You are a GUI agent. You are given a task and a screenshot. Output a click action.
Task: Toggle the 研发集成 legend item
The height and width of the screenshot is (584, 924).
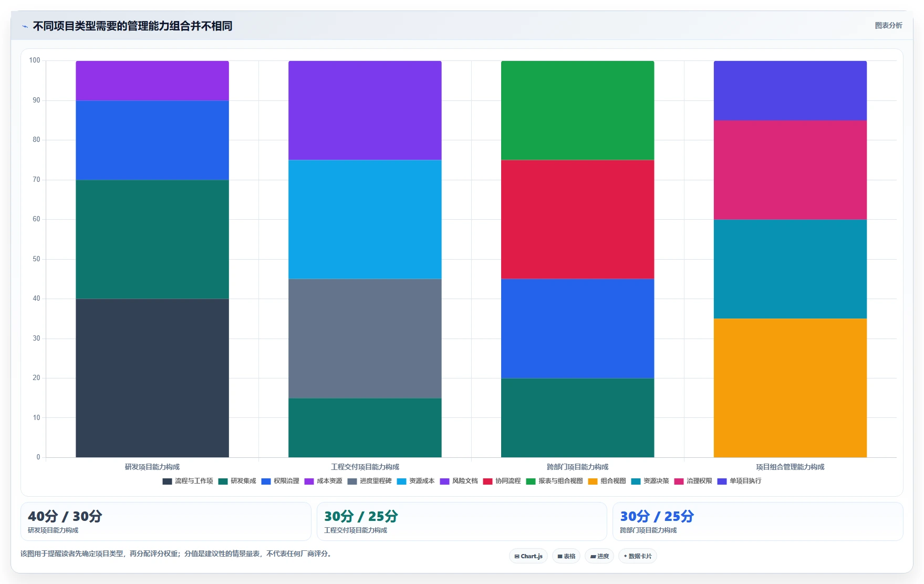click(237, 481)
